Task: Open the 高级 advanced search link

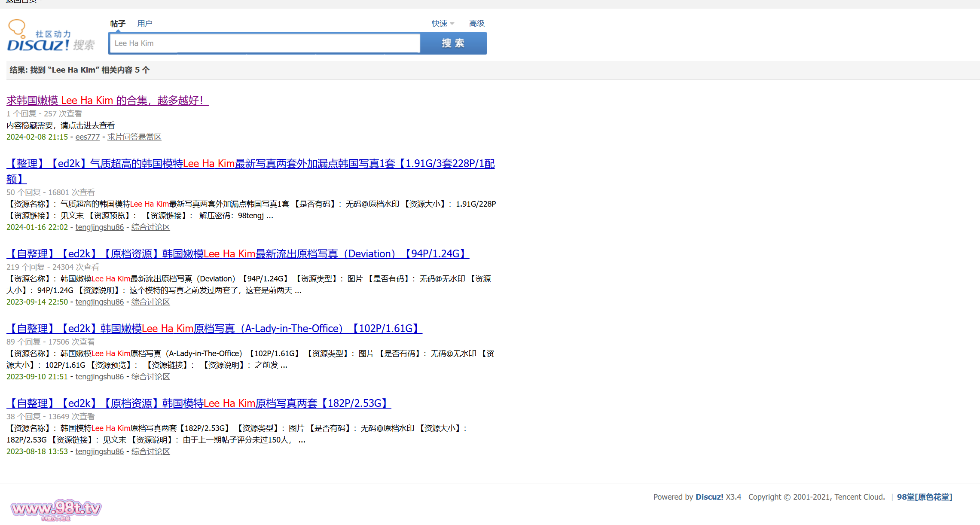Action: [477, 24]
